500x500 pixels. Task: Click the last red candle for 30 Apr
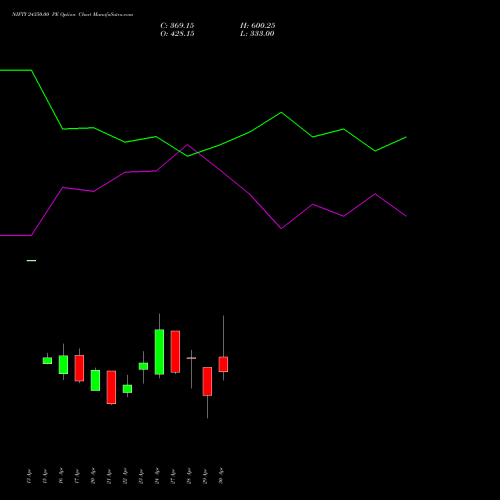pos(223,364)
